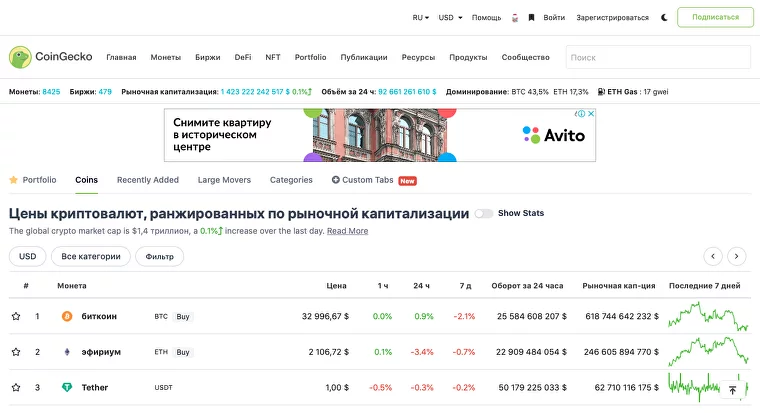Click the back-to-top arrow button
The height and width of the screenshot is (413, 760).
tap(732, 390)
